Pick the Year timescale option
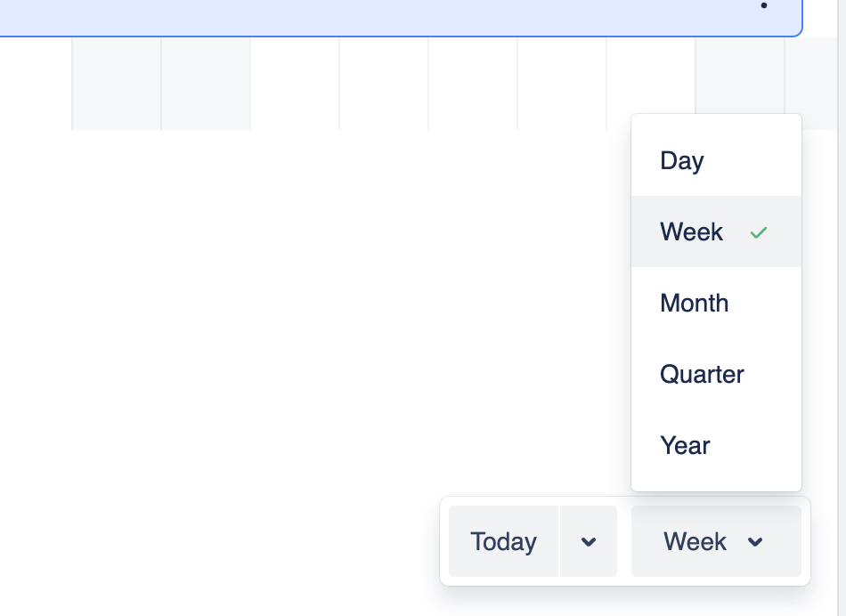 coord(685,446)
